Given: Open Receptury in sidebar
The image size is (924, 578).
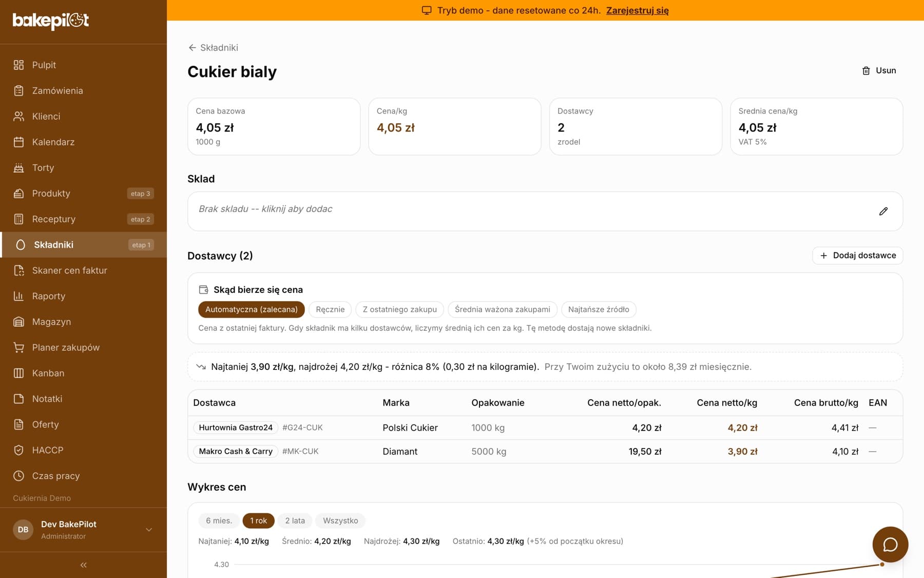Looking at the screenshot, I should click(83, 219).
